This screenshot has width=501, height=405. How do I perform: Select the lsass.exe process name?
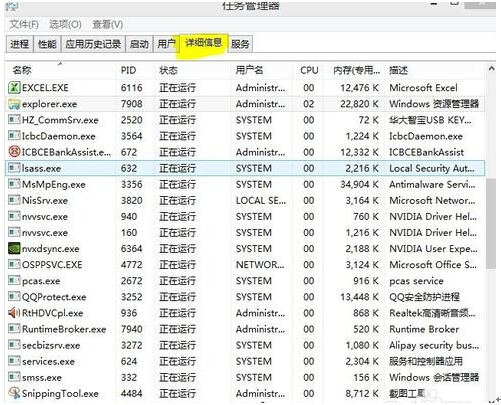(41, 168)
